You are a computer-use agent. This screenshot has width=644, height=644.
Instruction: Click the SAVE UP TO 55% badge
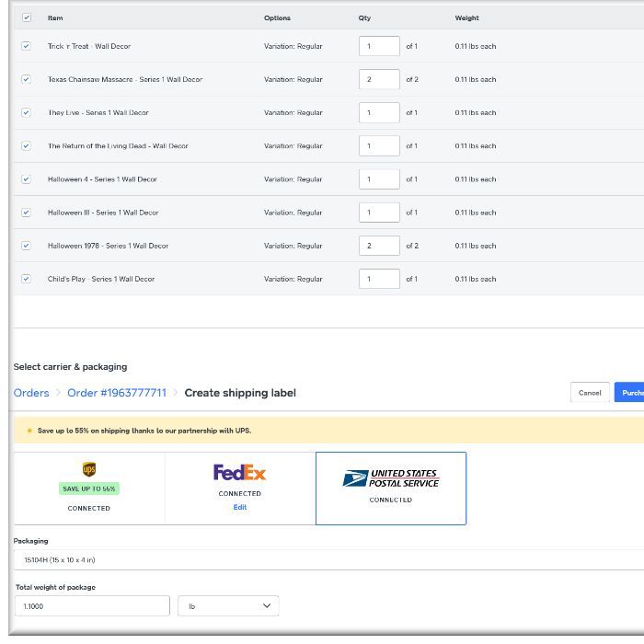89,489
